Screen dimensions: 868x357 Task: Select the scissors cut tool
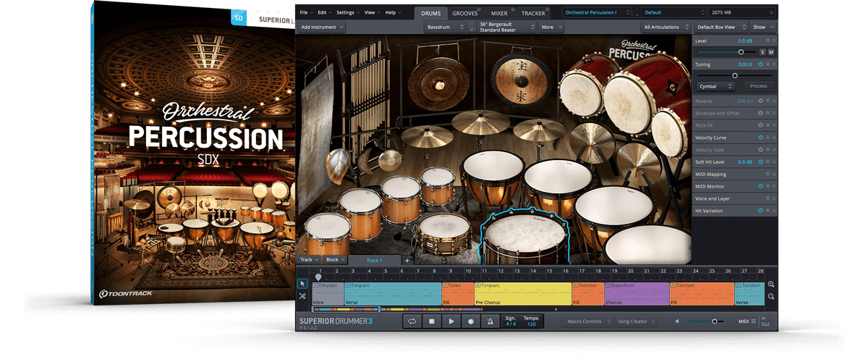click(302, 296)
